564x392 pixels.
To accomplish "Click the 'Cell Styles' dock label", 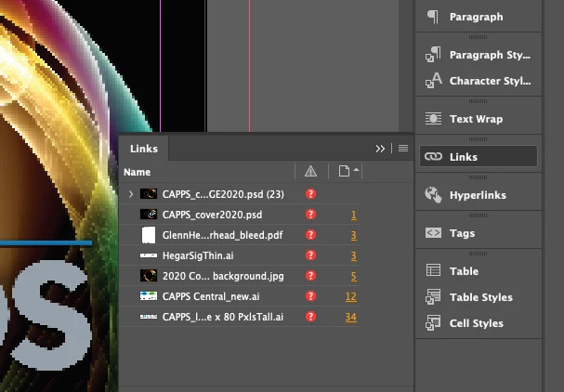I will (477, 323).
